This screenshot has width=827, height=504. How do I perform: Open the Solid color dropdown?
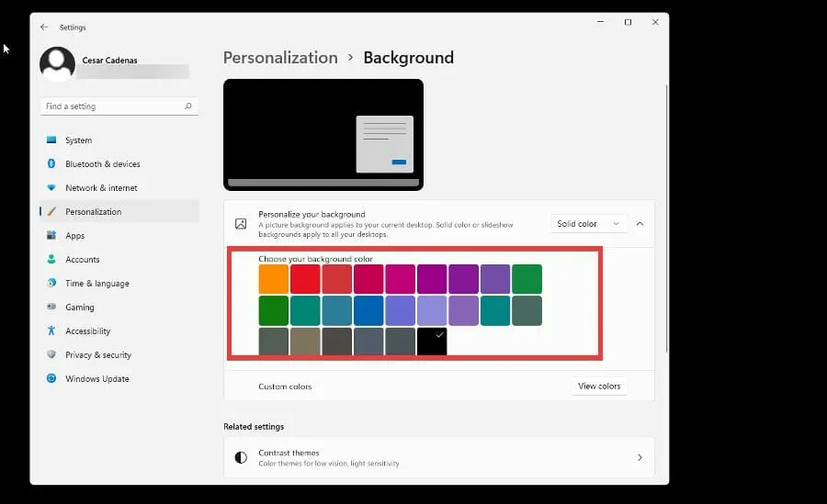(588, 224)
